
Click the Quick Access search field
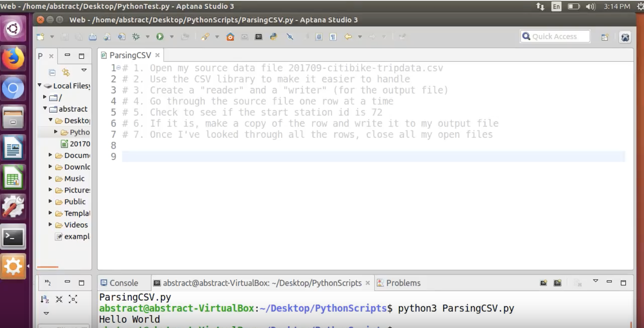[x=555, y=36]
